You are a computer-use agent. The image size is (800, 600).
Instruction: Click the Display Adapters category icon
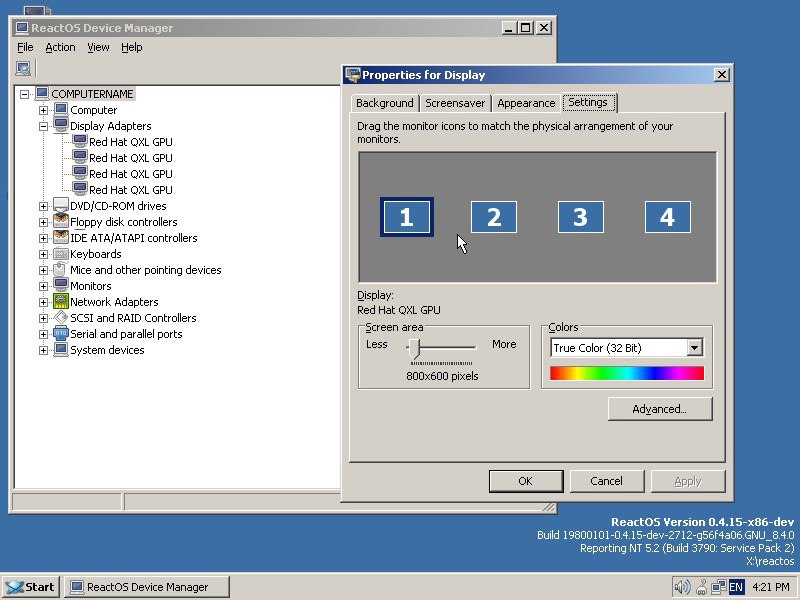[61, 126]
